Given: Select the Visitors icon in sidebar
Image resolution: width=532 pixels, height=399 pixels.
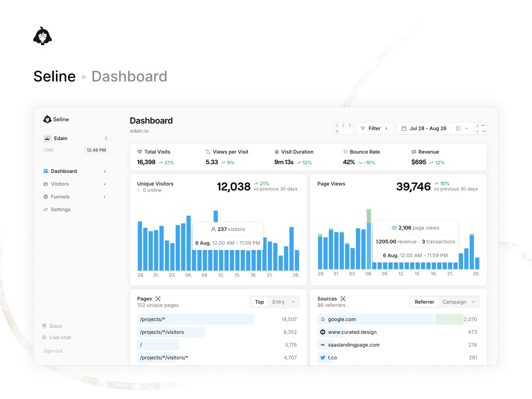Looking at the screenshot, I should (x=46, y=184).
